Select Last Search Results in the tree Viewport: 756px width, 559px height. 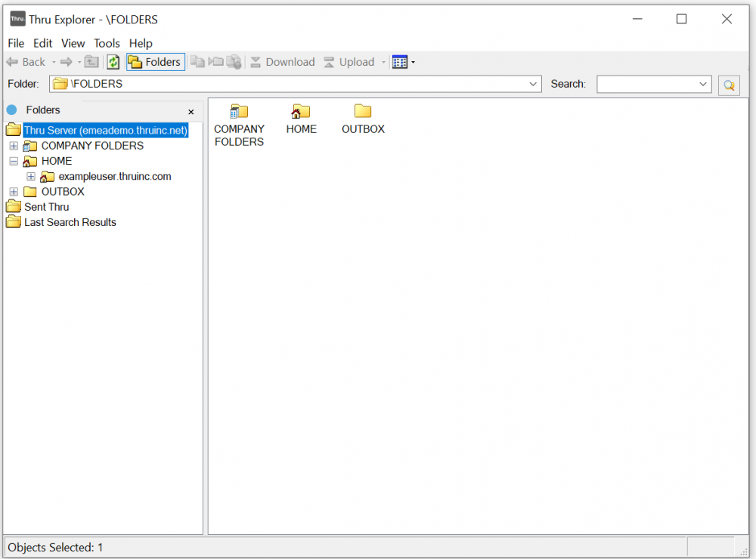(70, 222)
